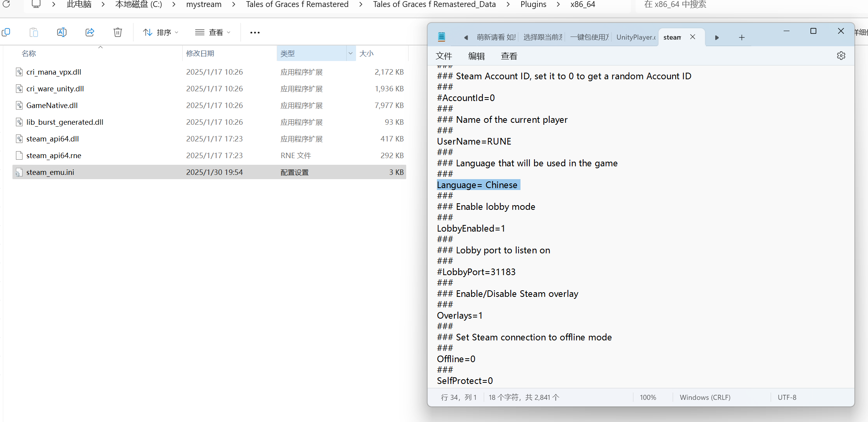Open the 文件 menu in Notepad
Image resolution: width=868 pixels, height=422 pixels.
click(444, 56)
